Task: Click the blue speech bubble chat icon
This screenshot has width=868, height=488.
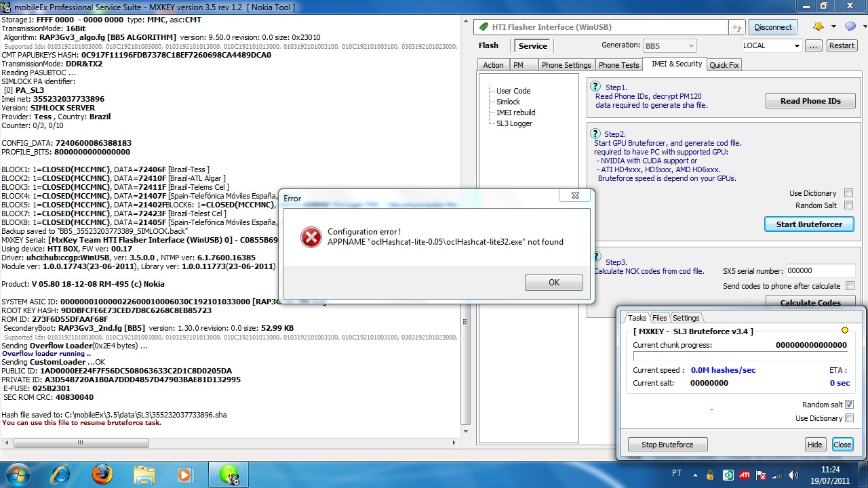Action: coord(850,27)
